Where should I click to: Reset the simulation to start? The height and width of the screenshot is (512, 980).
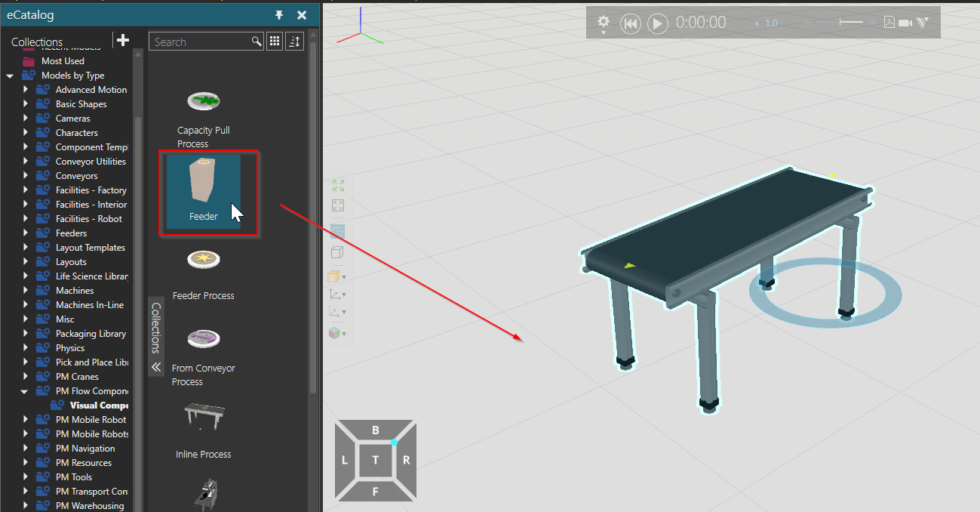(x=631, y=23)
